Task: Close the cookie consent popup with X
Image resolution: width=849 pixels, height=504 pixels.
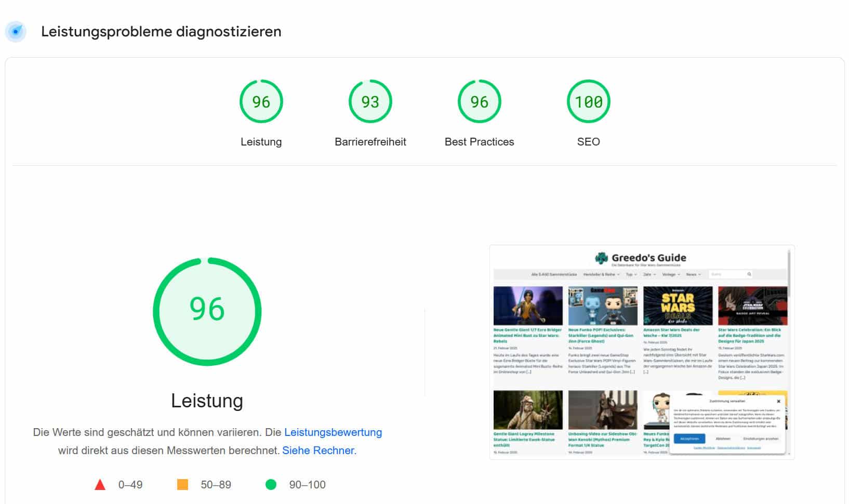Action: (x=778, y=401)
